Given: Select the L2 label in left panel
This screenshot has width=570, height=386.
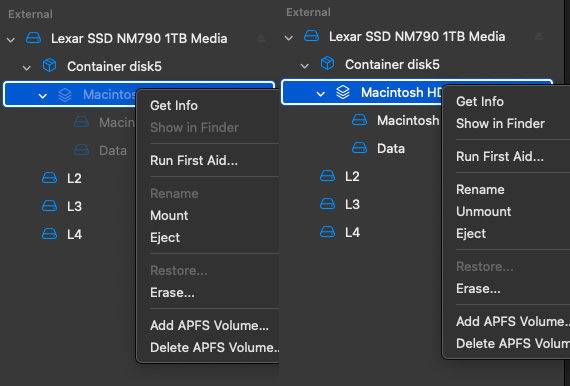Looking at the screenshot, I should point(74,178).
